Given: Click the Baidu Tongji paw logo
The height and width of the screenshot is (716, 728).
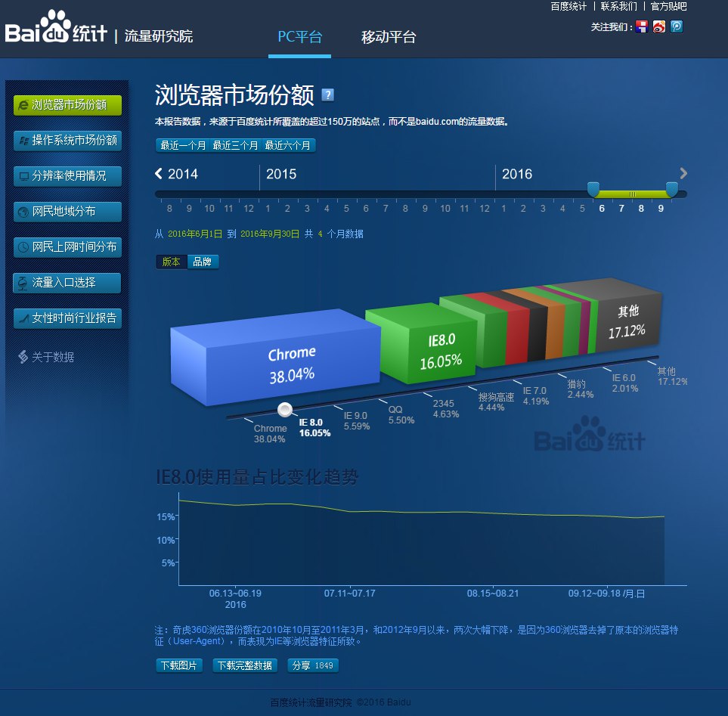Looking at the screenshot, I should [x=56, y=26].
